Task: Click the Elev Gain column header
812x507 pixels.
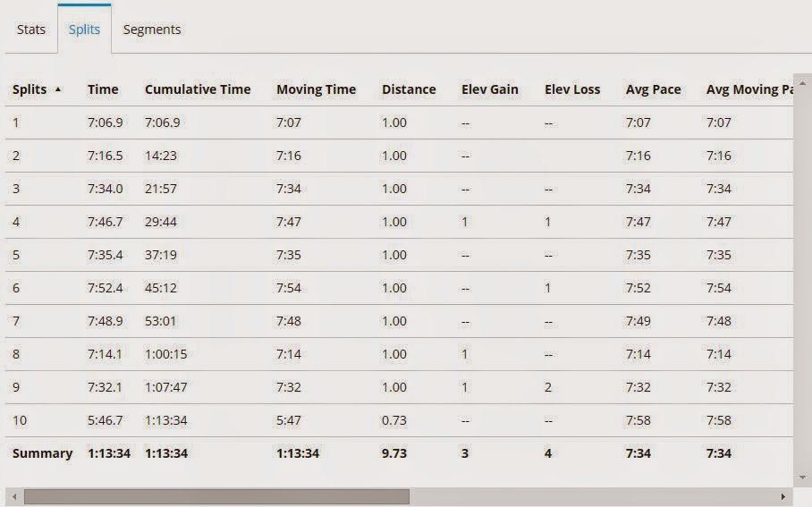Action: tap(490, 89)
